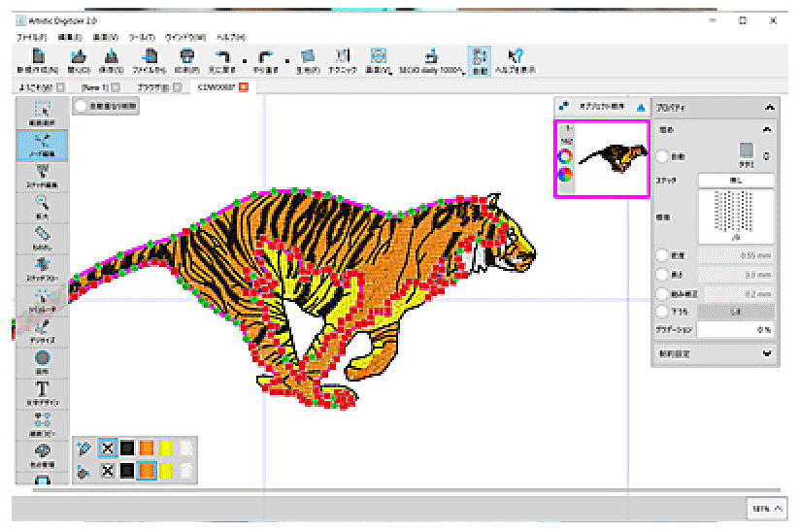800x532 pixels.
Task: Click the fill bucket color icon
Action: coord(83,471)
